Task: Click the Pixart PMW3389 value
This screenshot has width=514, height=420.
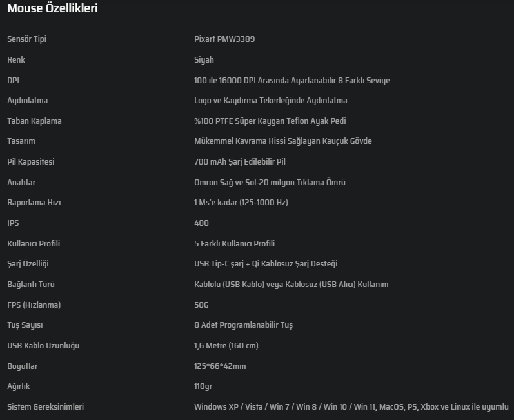Action: pyautogui.click(x=224, y=39)
